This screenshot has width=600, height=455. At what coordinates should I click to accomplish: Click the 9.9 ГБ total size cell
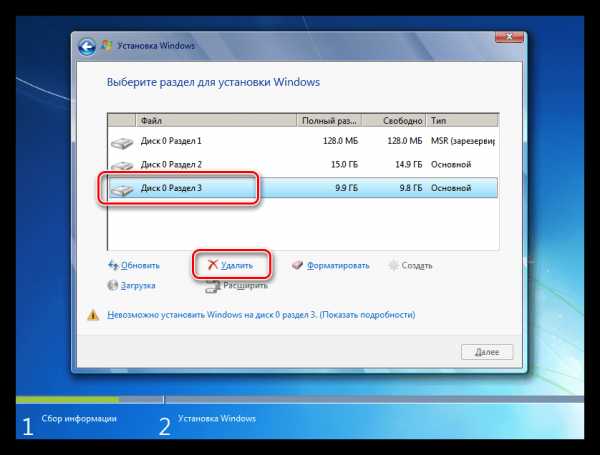coord(346,188)
